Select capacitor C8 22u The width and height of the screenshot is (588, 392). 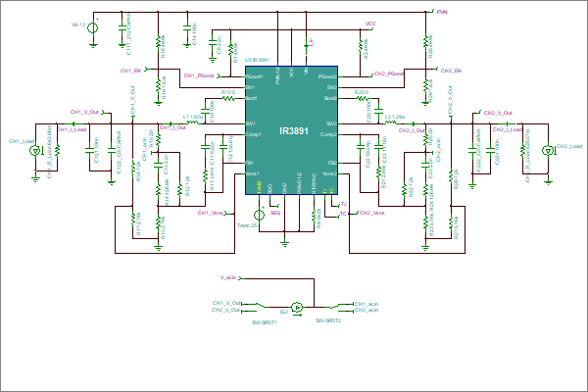pyautogui.click(x=213, y=43)
